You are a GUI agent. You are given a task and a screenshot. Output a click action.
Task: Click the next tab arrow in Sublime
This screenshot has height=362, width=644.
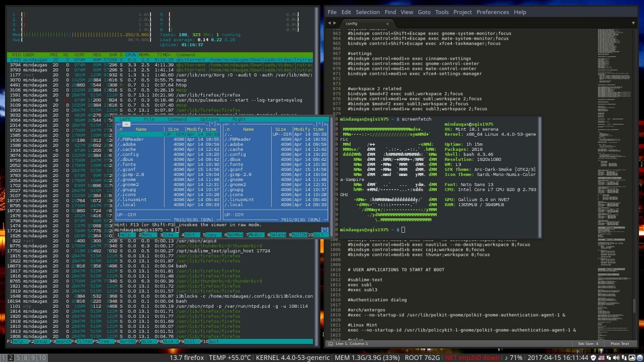[334, 23]
